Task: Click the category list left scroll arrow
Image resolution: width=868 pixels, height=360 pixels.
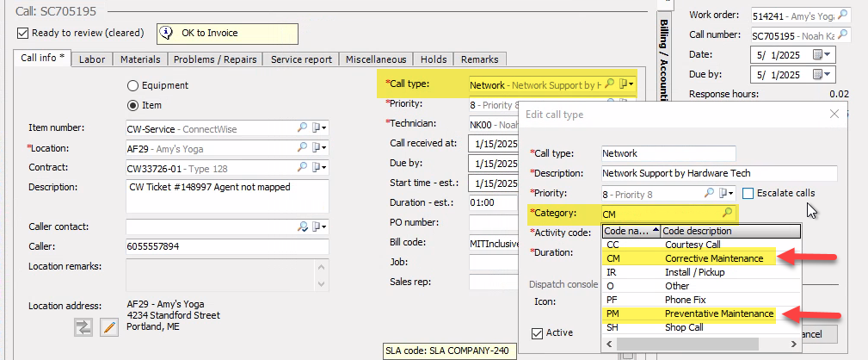Action: point(611,344)
